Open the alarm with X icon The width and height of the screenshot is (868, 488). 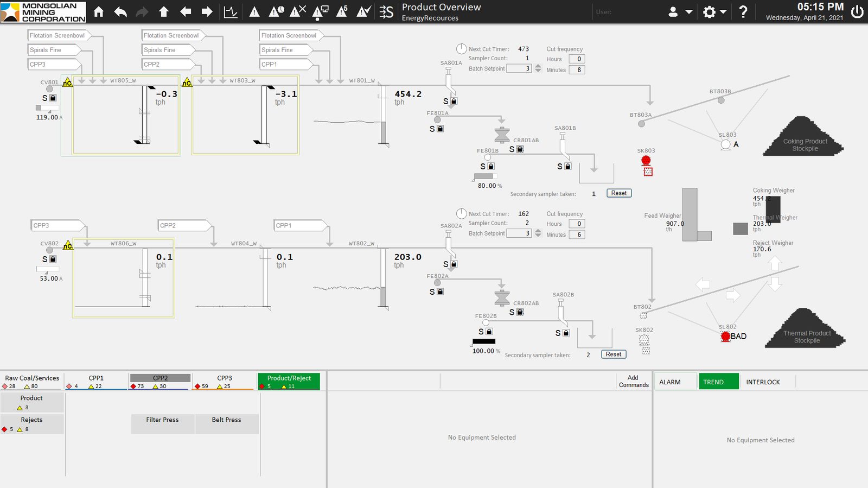pyautogui.click(x=298, y=11)
